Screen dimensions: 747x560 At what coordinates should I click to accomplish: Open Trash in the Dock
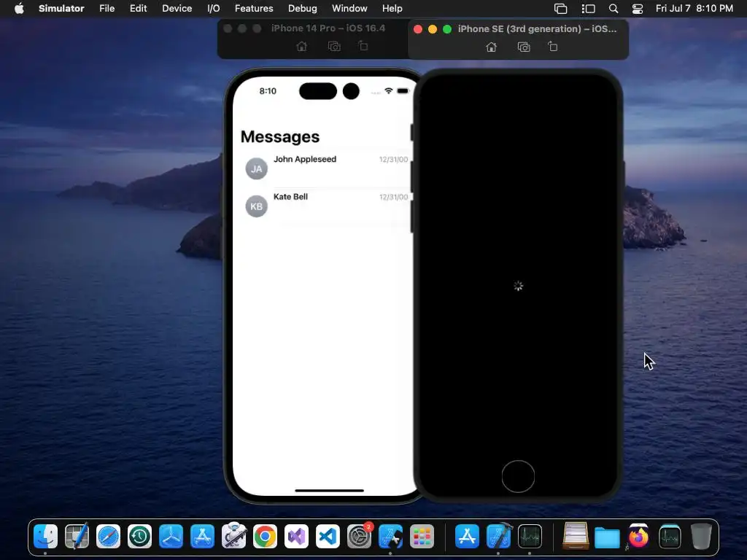[701, 536]
